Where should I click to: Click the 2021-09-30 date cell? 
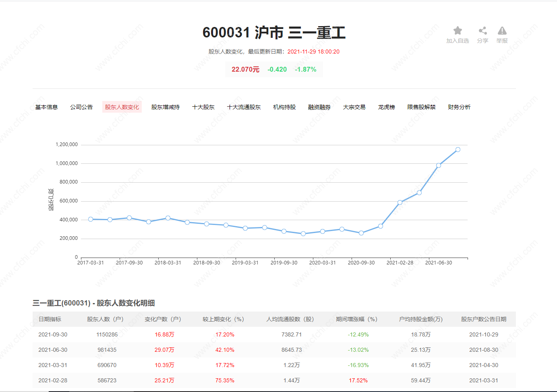[x=53, y=334]
